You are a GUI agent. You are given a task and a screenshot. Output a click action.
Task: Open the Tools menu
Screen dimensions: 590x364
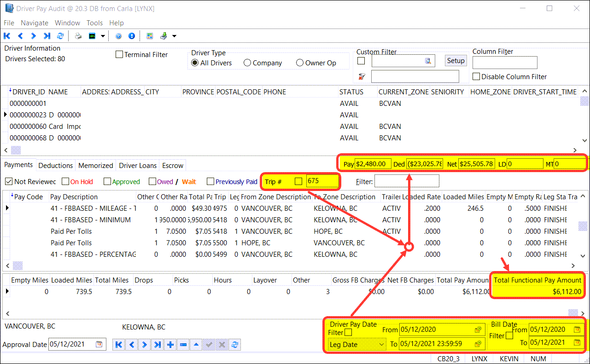(94, 23)
